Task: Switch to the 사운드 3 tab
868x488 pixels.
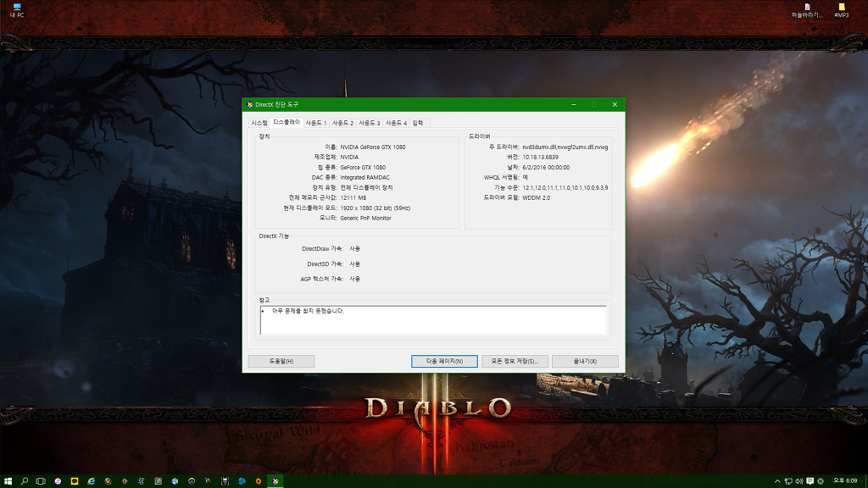Action: (x=370, y=123)
